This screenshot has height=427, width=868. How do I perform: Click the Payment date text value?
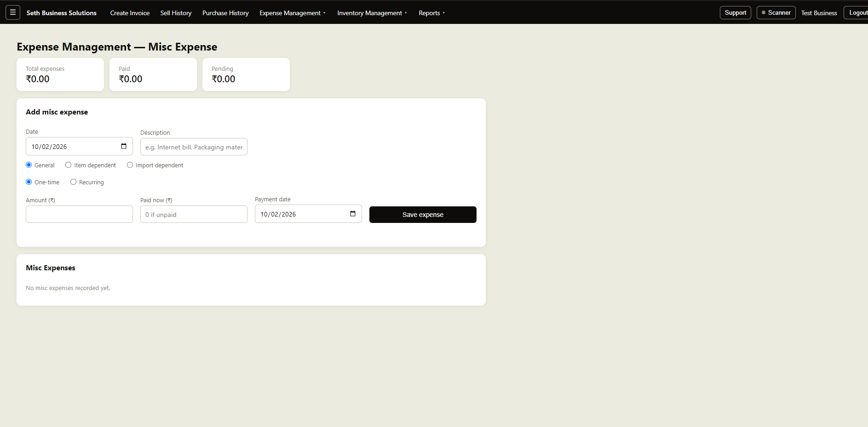tap(278, 214)
